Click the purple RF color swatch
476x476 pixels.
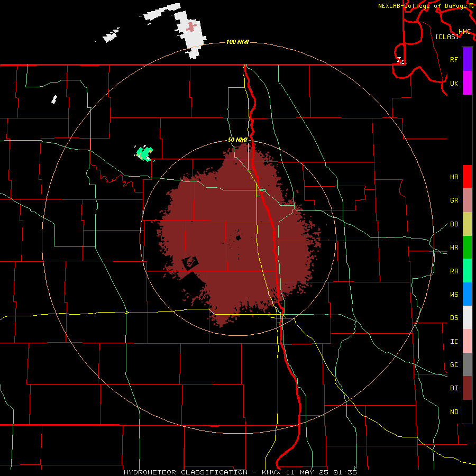click(x=467, y=59)
